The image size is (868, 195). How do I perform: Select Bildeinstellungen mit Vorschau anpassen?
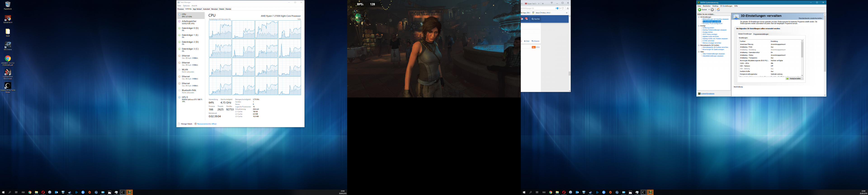(715, 19)
